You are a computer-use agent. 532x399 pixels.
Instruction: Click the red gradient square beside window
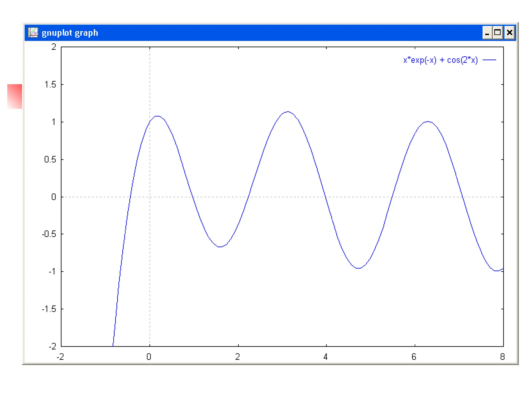pyautogui.click(x=15, y=96)
